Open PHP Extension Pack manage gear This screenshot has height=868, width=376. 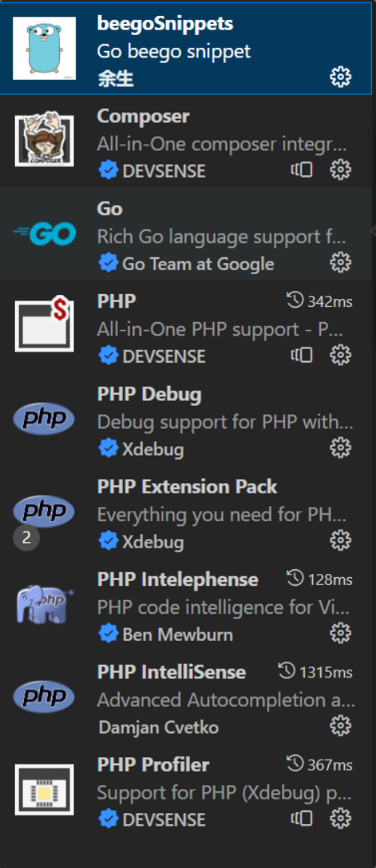point(340,540)
